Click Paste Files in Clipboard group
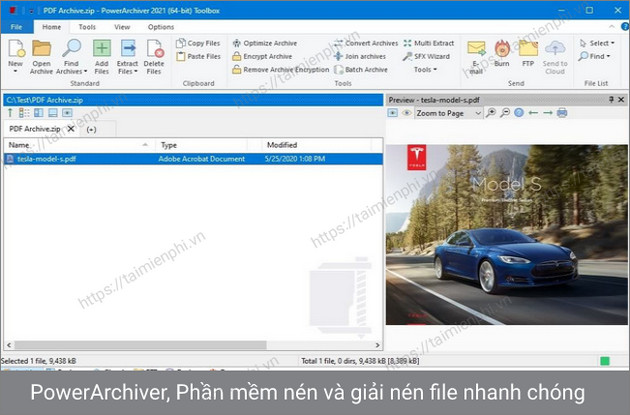The width and height of the screenshot is (630, 415). coord(198,56)
